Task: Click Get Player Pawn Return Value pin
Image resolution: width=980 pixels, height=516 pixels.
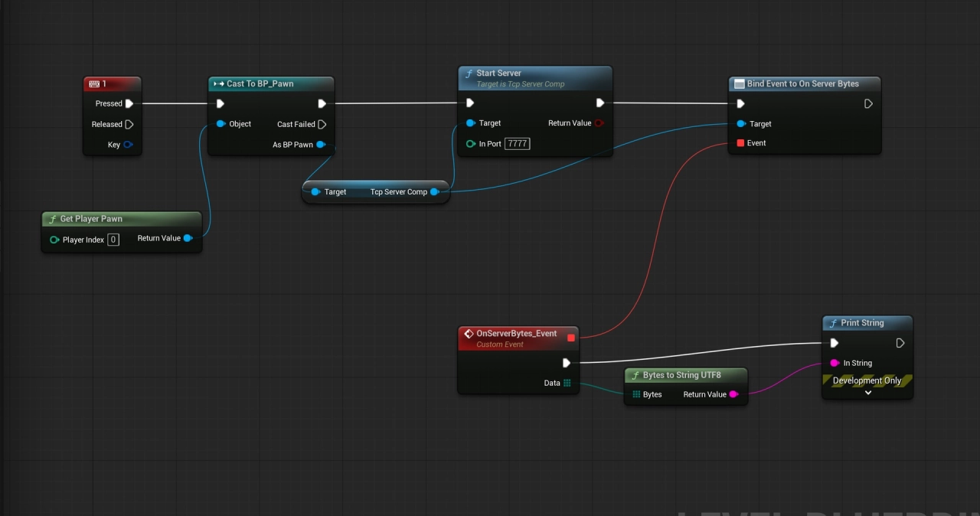Action: (x=188, y=238)
